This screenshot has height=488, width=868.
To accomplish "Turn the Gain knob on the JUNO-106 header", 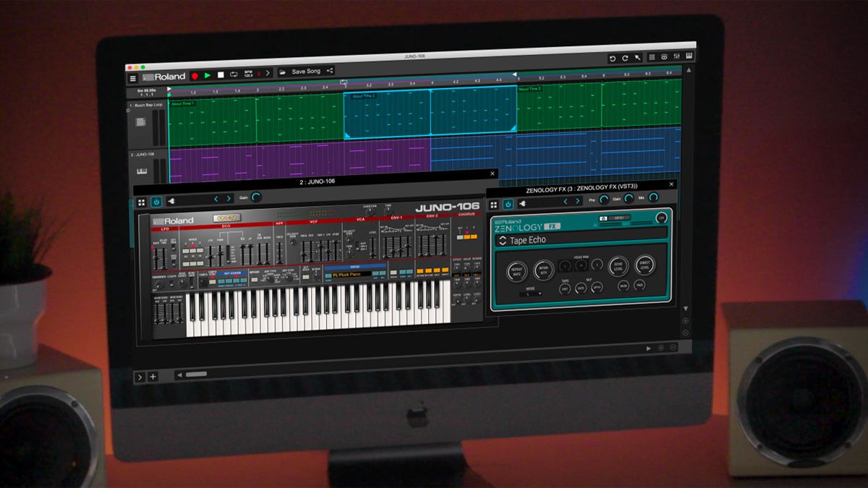I will [255, 199].
